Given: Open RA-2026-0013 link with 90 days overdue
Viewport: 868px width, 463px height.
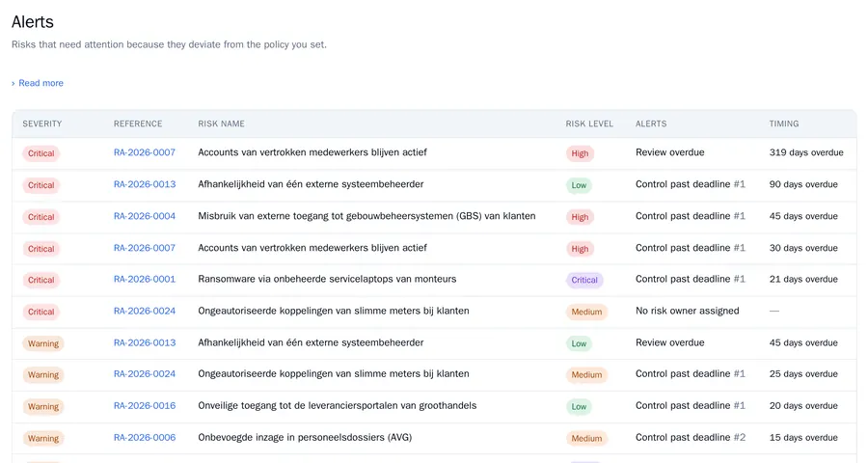Looking at the screenshot, I should click(x=145, y=184).
